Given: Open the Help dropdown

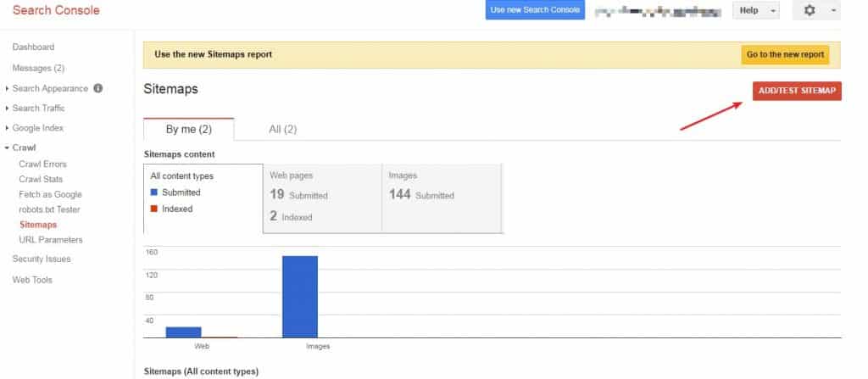Looking at the screenshot, I should point(755,10).
